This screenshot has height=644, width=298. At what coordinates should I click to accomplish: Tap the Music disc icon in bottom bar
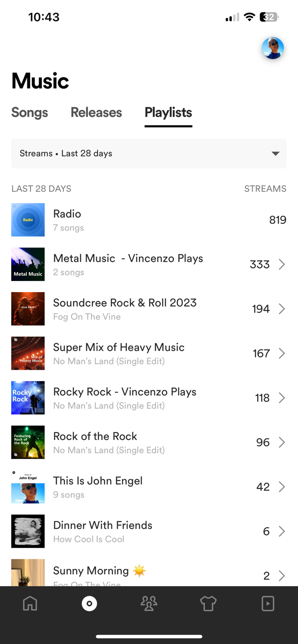click(x=89, y=603)
